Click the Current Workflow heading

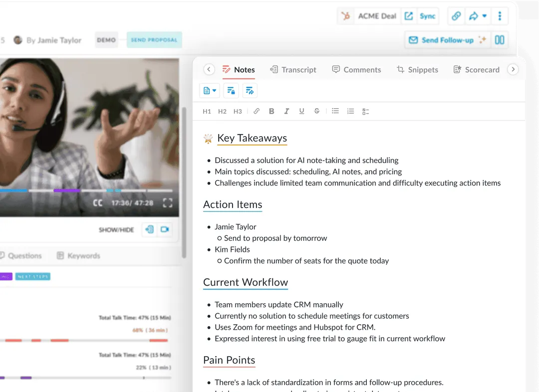click(246, 282)
